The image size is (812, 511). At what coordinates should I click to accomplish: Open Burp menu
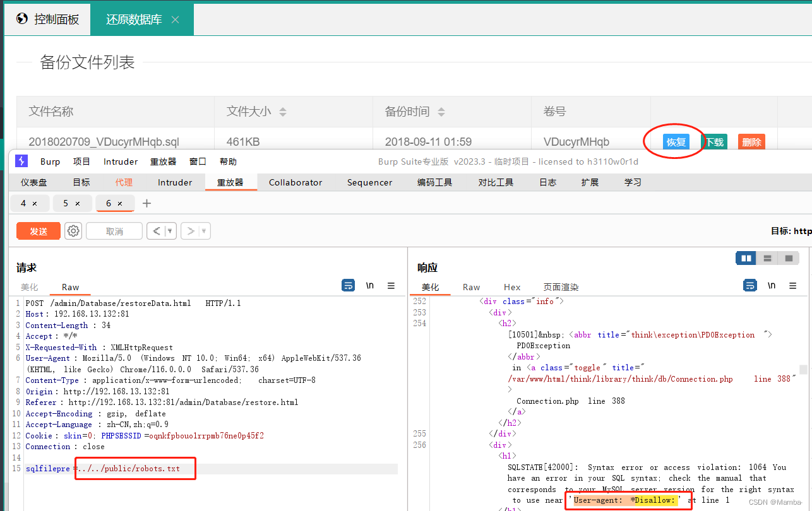click(50, 162)
